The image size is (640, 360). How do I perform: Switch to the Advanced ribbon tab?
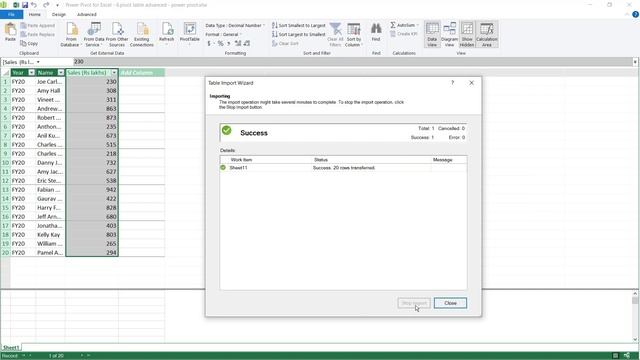[87, 14]
